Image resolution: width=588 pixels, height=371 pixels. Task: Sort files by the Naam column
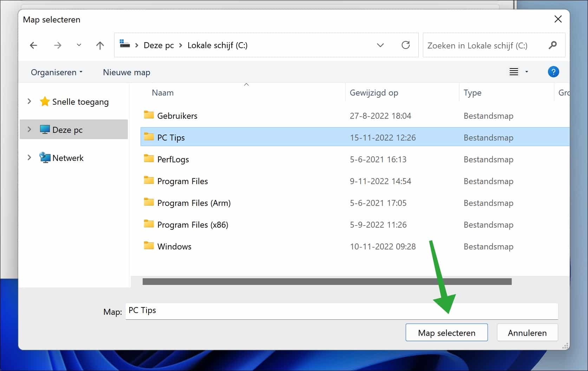coord(163,92)
